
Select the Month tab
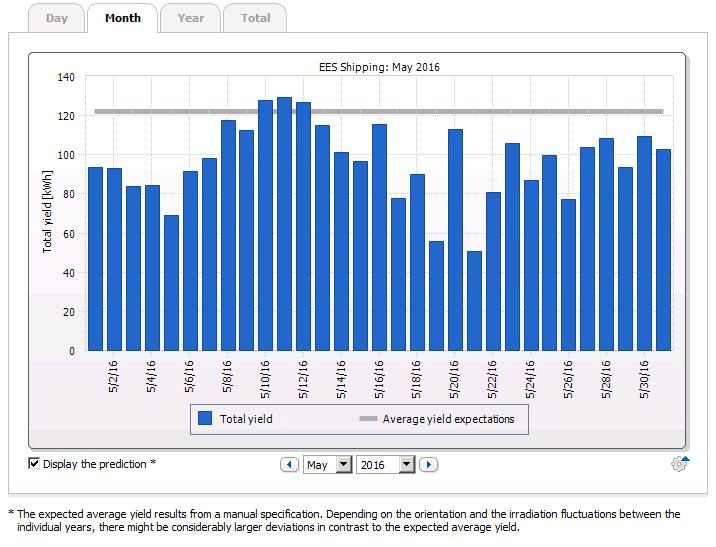click(x=123, y=18)
